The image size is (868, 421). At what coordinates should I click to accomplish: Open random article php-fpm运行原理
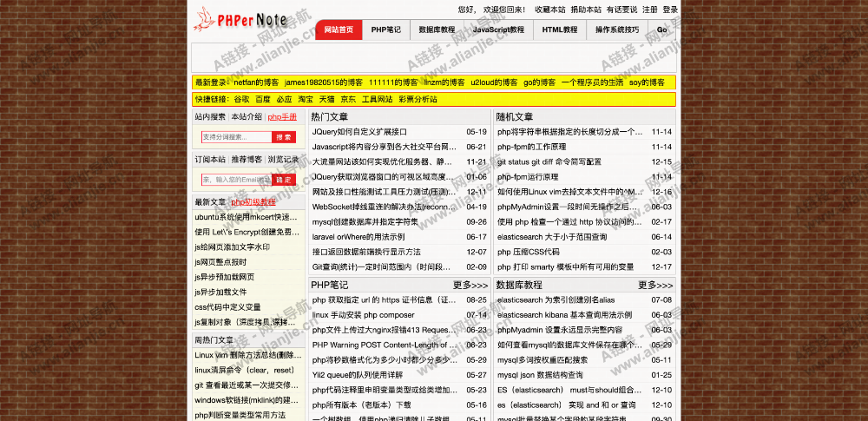pos(528,177)
